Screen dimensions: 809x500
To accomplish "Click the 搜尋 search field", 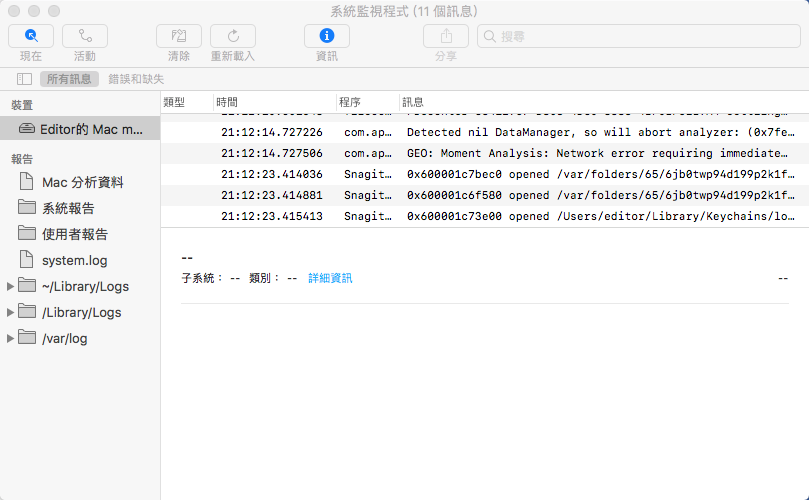I will click(640, 36).
